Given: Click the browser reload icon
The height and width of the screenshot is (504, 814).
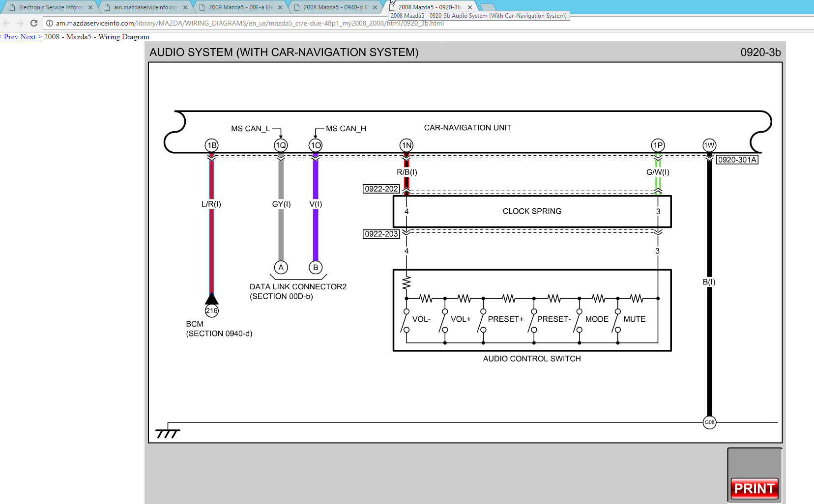Looking at the screenshot, I should click(34, 23).
